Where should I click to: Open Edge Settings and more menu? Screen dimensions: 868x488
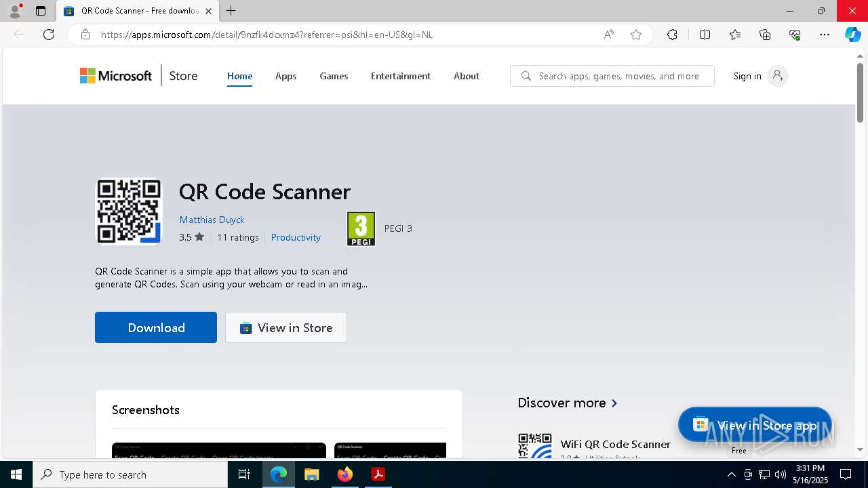pyautogui.click(x=825, y=35)
